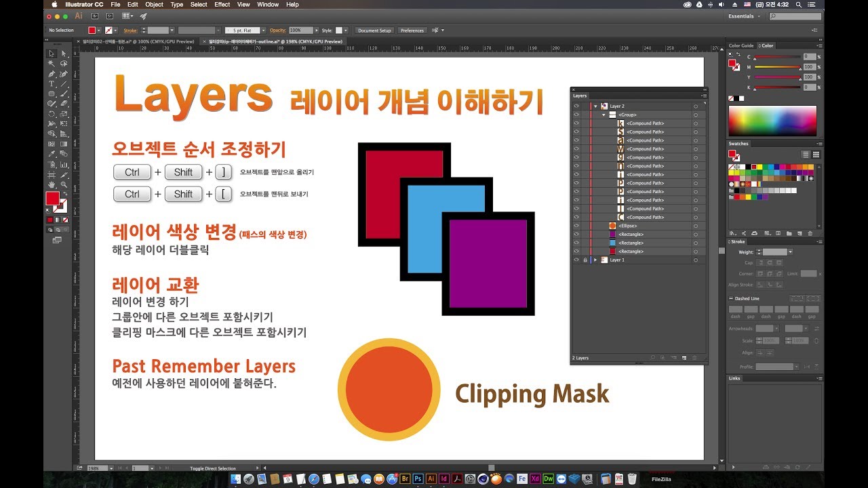Toggle visibility eye of Layer 1

point(576,260)
